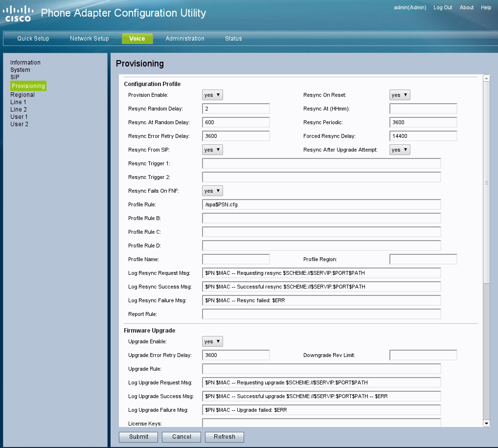Open the Resync Fails On FNF dropdown
498x448 pixels.
[212, 191]
